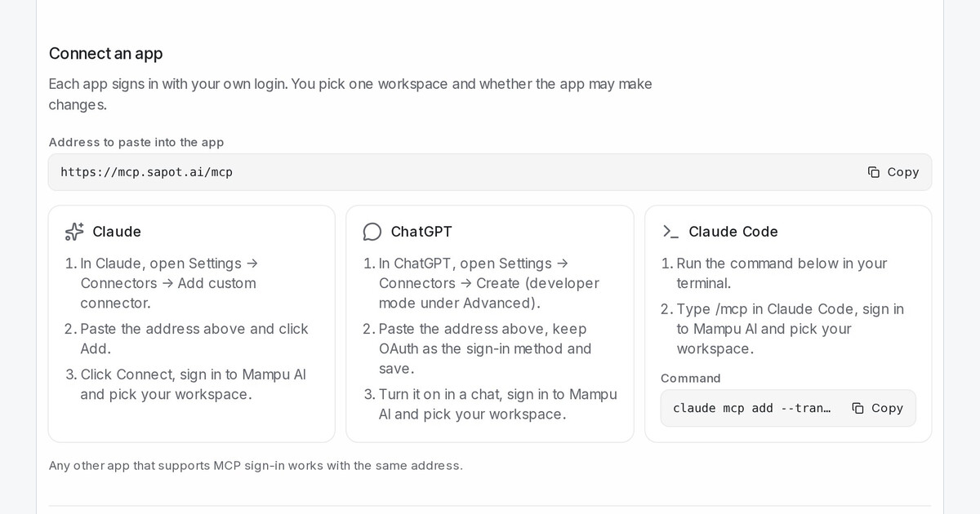980x514 pixels.
Task: Click the copy icon beside the MCP address
Action: point(874,172)
